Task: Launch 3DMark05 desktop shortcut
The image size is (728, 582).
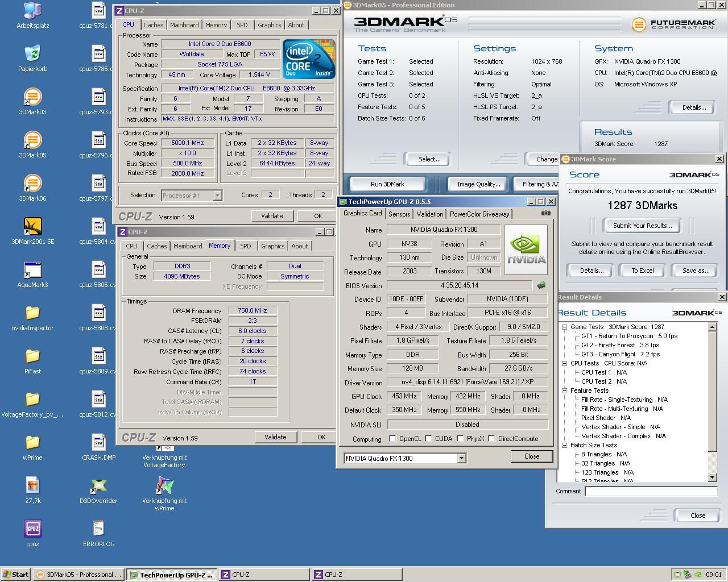Action: coord(32,145)
